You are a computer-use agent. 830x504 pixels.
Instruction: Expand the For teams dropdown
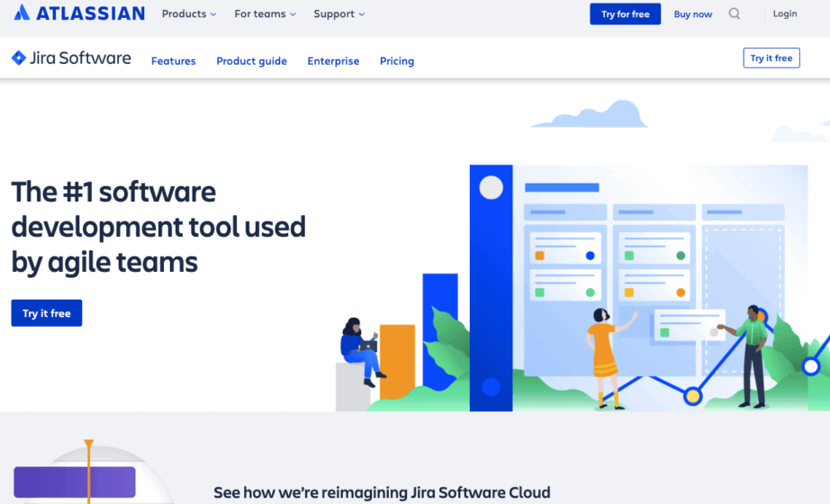point(266,13)
